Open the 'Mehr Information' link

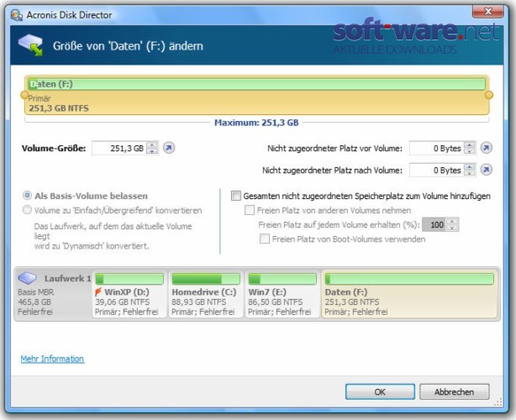click(x=52, y=359)
